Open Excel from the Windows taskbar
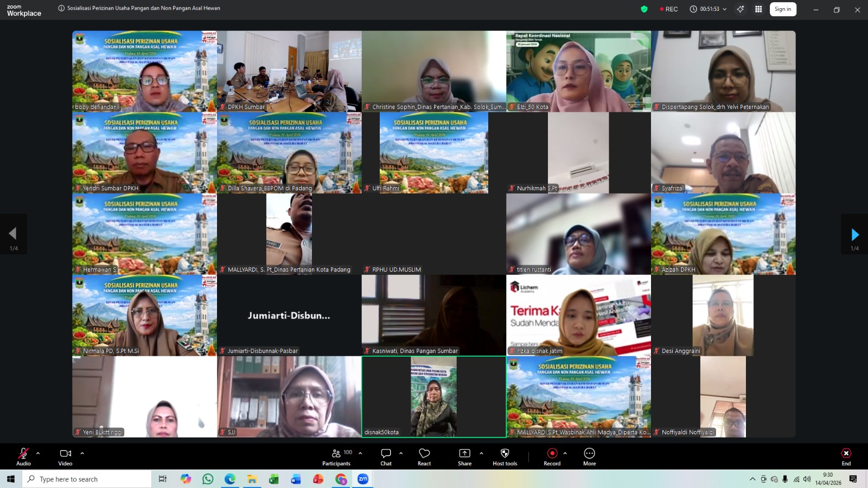The width and height of the screenshot is (868, 488). click(274, 479)
